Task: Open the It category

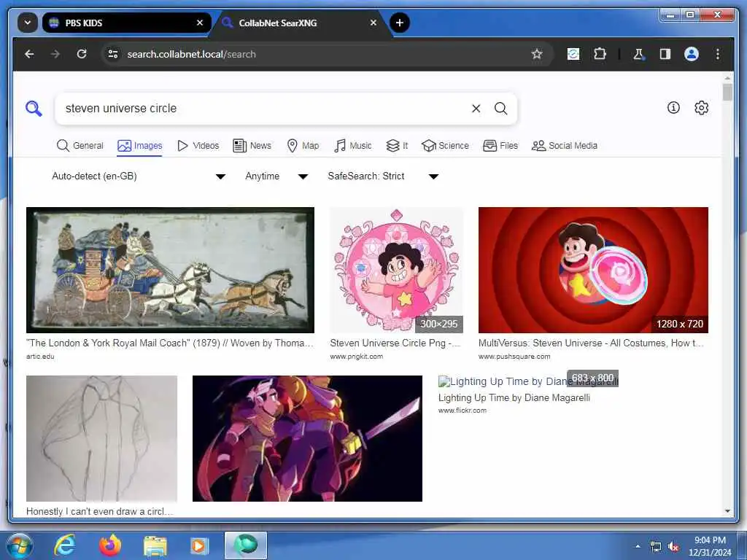Action: pos(397,146)
